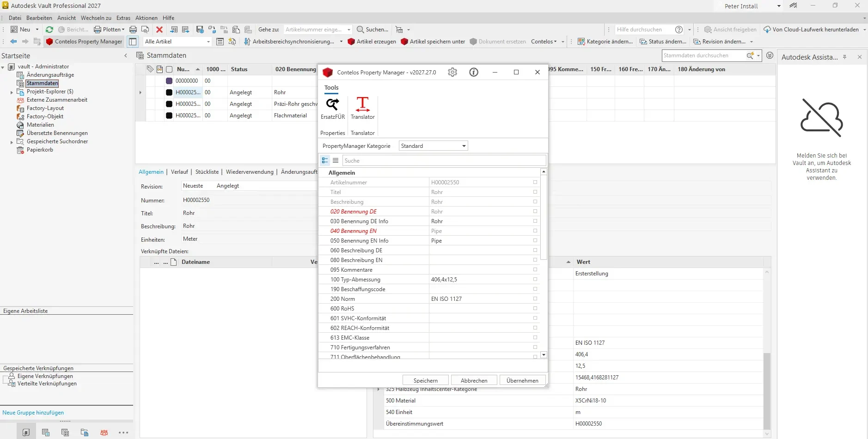Open the Peter Install user dropdown
The width and height of the screenshot is (868, 439).
pos(779,6)
